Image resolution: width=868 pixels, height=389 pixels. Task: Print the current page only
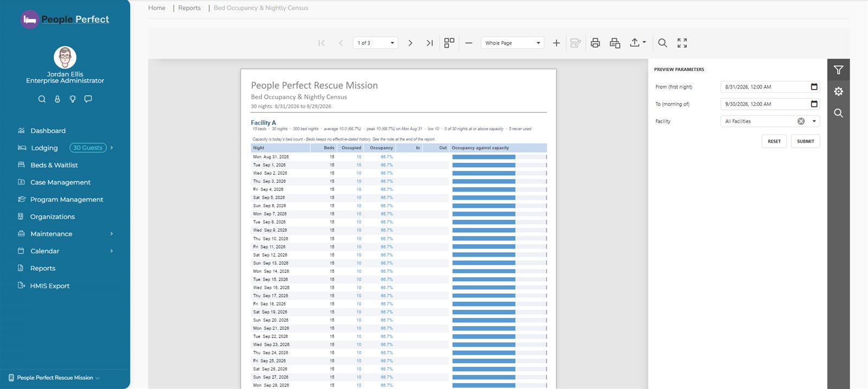[x=615, y=43]
